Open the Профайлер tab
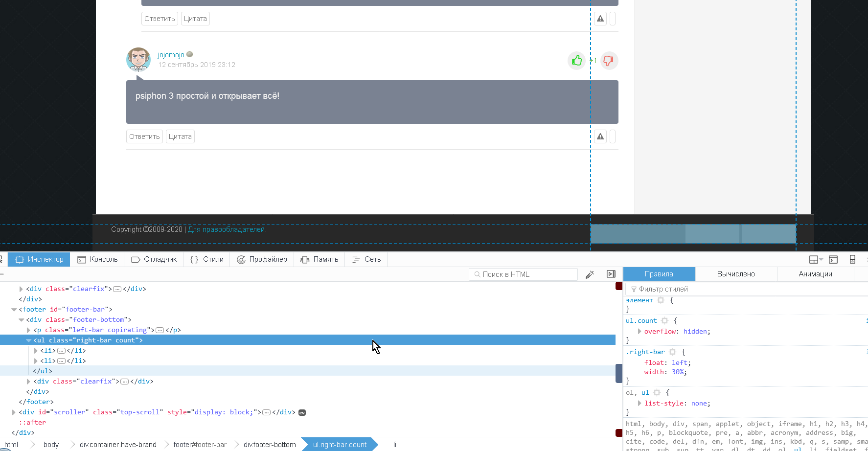Image resolution: width=868 pixels, height=451 pixels. pyautogui.click(x=262, y=259)
